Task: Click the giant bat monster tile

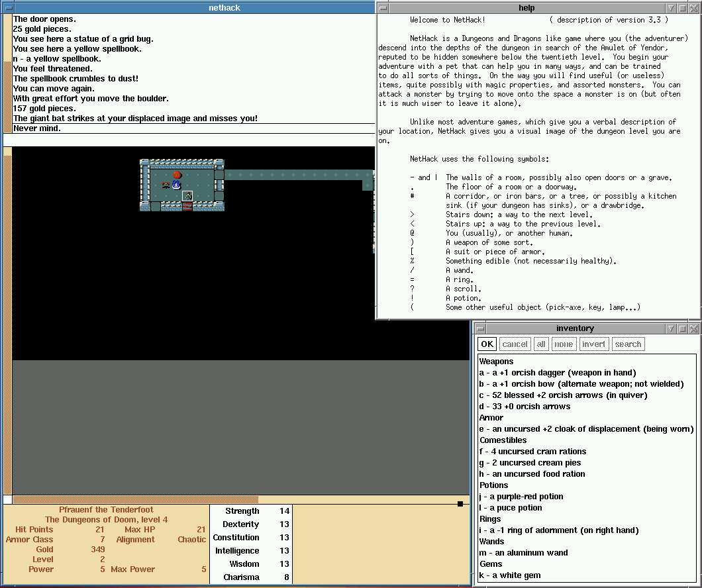Action: click(166, 185)
